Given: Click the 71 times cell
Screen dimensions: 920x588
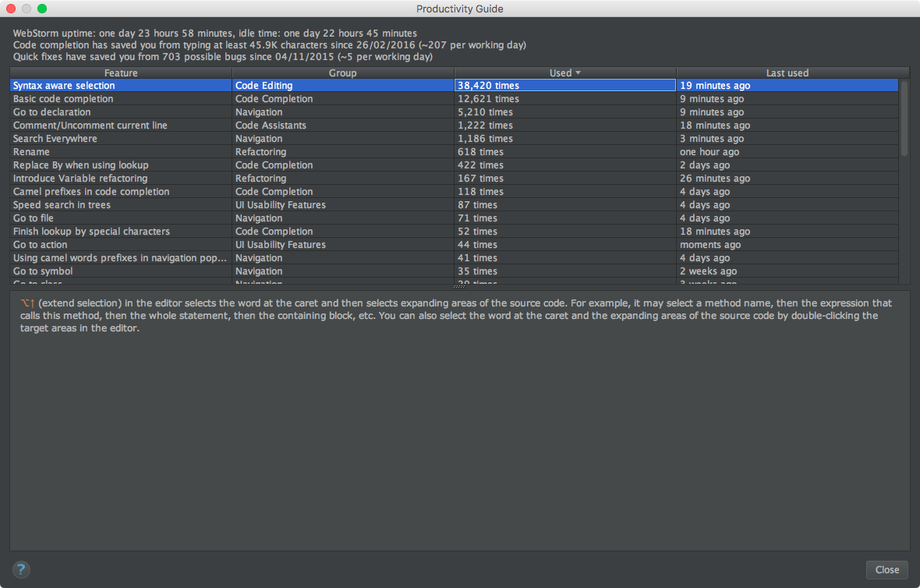Looking at the screenshot, I should (565, 218).
